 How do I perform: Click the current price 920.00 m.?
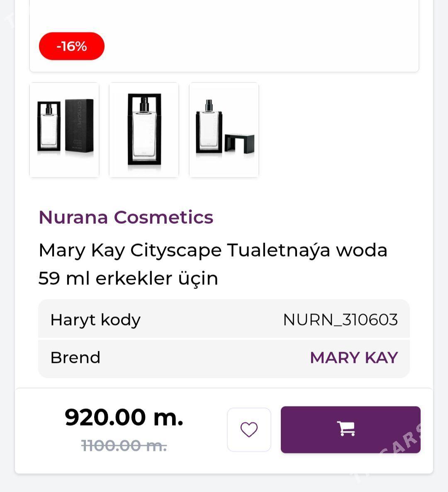click(x=124, y=417)
